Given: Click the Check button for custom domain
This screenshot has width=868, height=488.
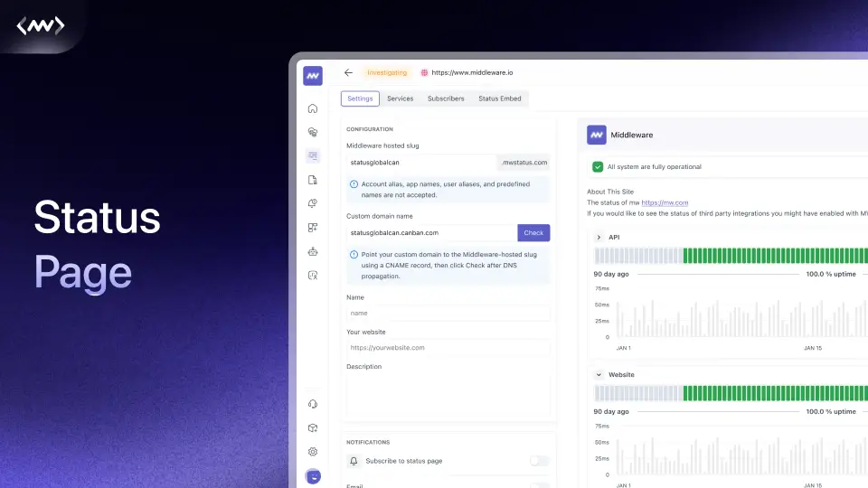Looking at the screenshot, I should pyautogui.click(x=533, y=233).
